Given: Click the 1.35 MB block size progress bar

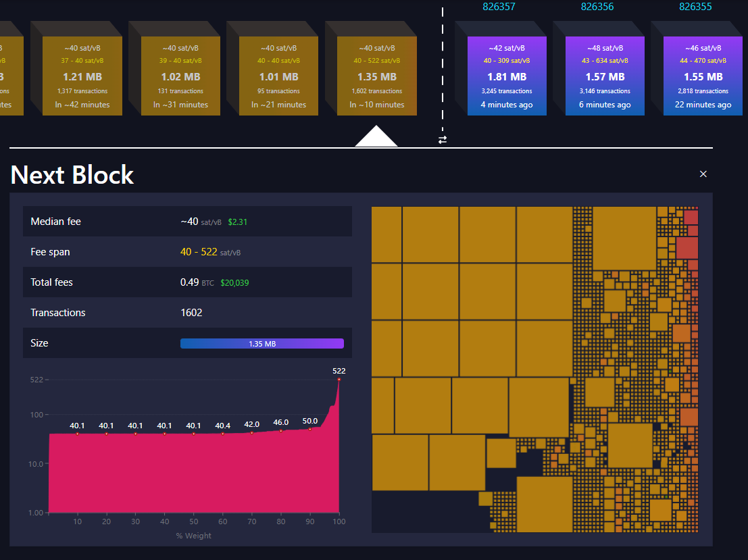Looking at the screenshot, I should (x=262, y=343).
